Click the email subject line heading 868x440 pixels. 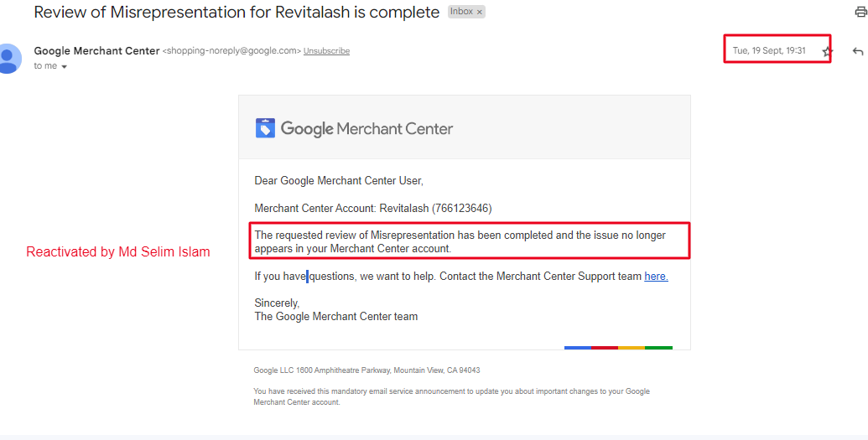[236, 13]
